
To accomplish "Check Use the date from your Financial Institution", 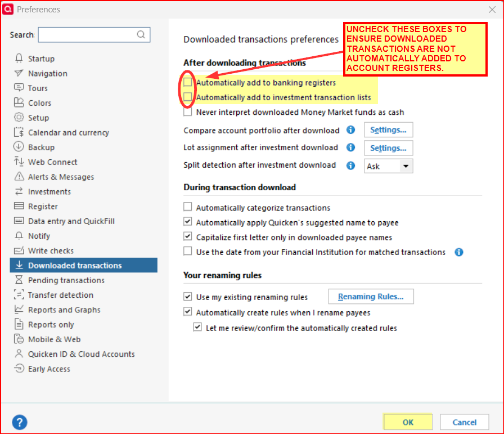I will 188,251.
